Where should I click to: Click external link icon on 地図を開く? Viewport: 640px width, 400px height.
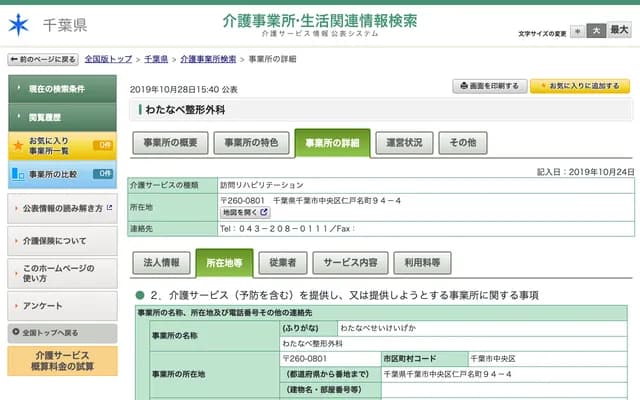[x=264, y=212]
